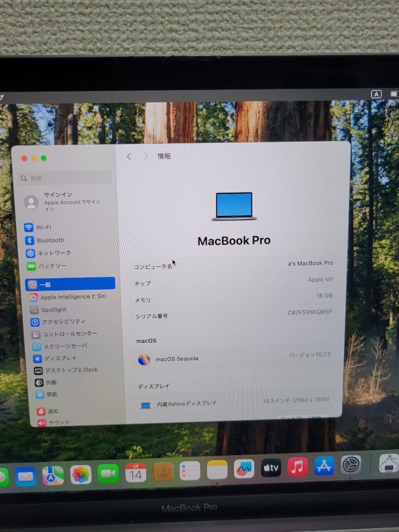Click the forward navigation chevron
The width and height of the screenshot is (399, 532).
click(146, 156)
